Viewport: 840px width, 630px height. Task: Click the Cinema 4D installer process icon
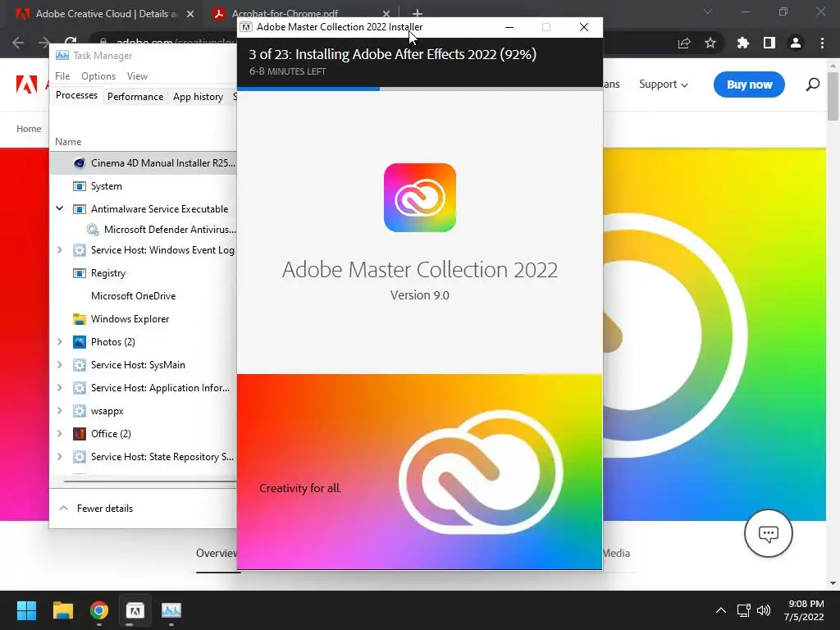[x=80, y=163]
